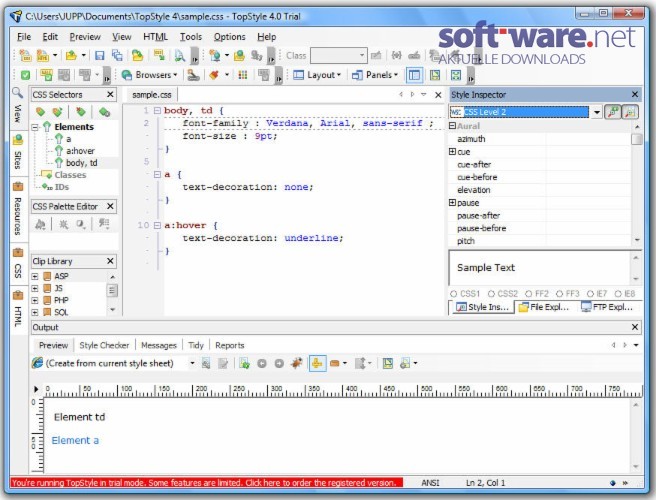Close the CSS Selectors panel
Screen dimensions: 656x500
coord(110,95)
